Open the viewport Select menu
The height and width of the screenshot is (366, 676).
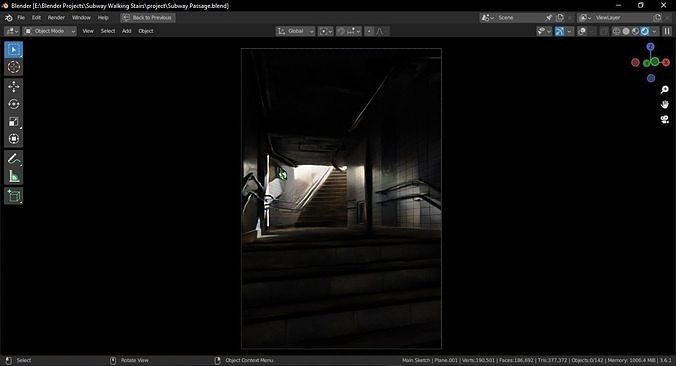108,31
